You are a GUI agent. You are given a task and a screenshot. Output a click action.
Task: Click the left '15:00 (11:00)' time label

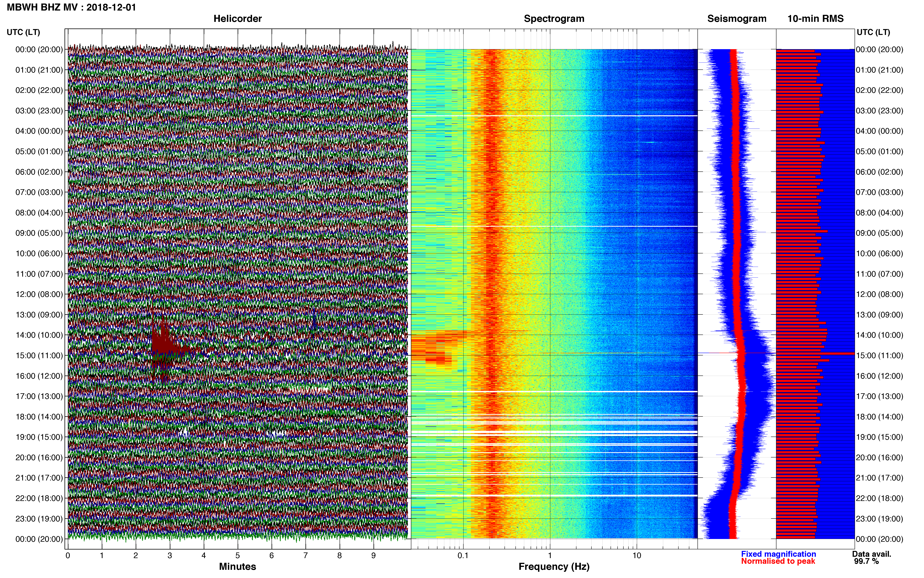[x=39, y=355]
